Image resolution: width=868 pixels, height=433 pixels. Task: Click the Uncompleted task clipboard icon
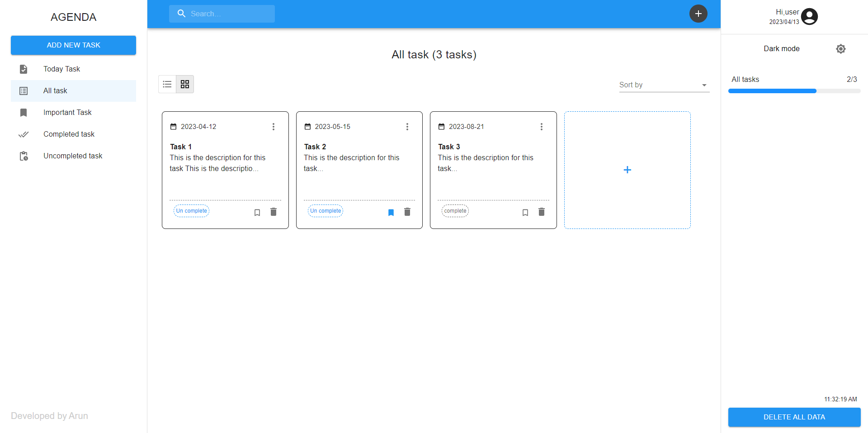24,156
